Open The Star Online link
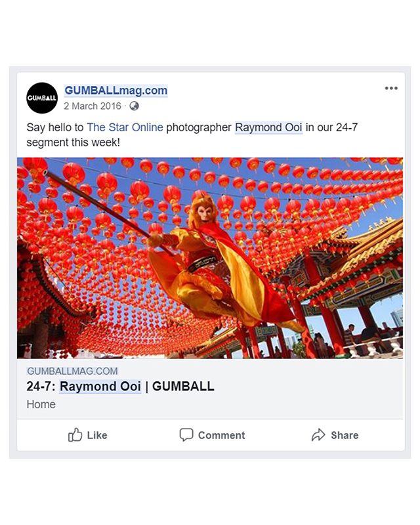This screenshot has height=525, width=420. coord(125,127)
